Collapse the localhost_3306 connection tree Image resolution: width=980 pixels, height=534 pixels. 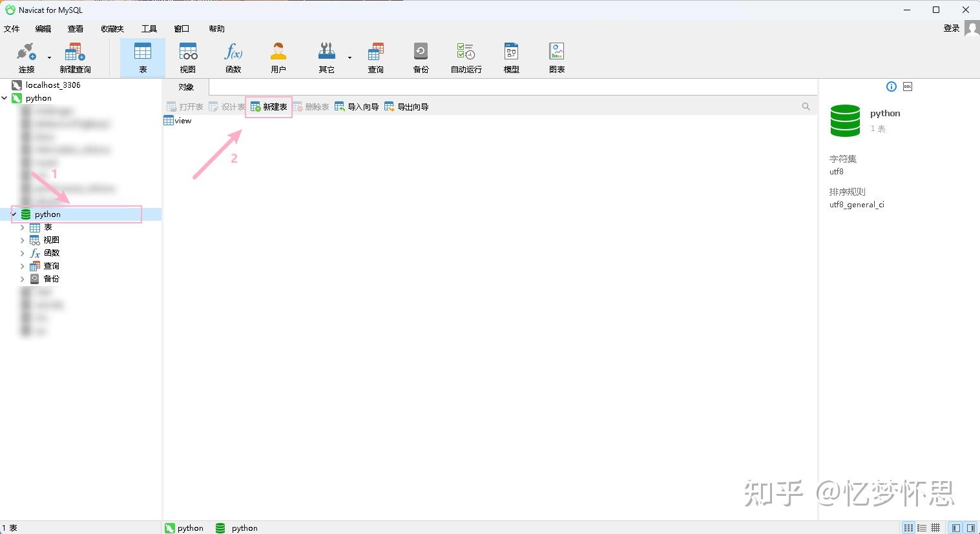coord(5,85)
